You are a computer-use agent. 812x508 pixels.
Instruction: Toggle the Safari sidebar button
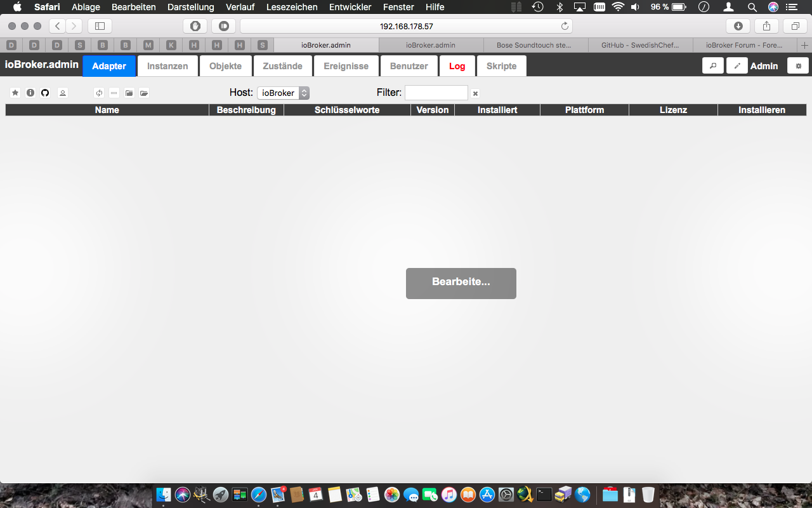coord(100,26)
